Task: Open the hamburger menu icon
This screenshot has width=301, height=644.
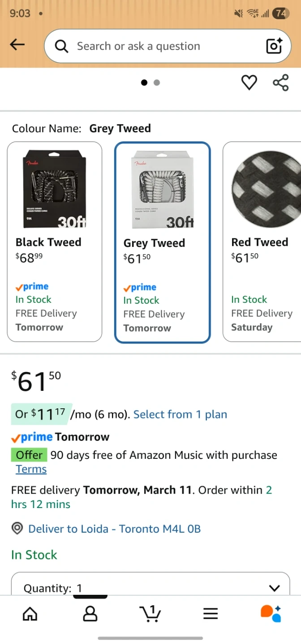Action: tap(211, 614)
